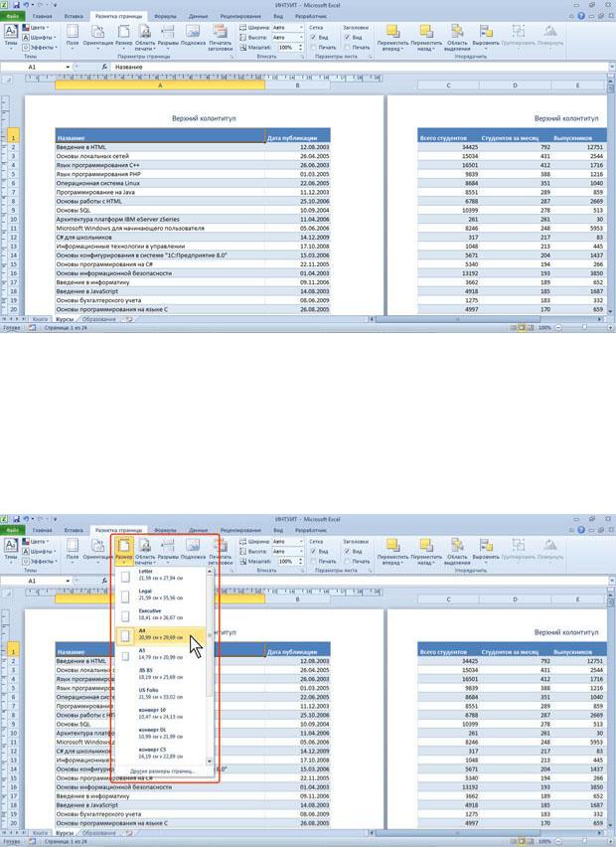
Task: Toggle Сетка Вид checkbox in upper Excel window
Action: coord(313,37)
